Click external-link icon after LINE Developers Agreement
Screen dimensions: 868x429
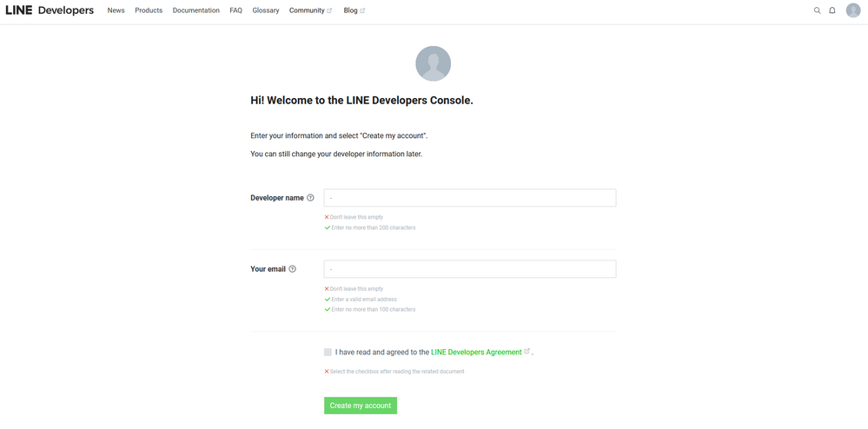[x=527, y=351]
